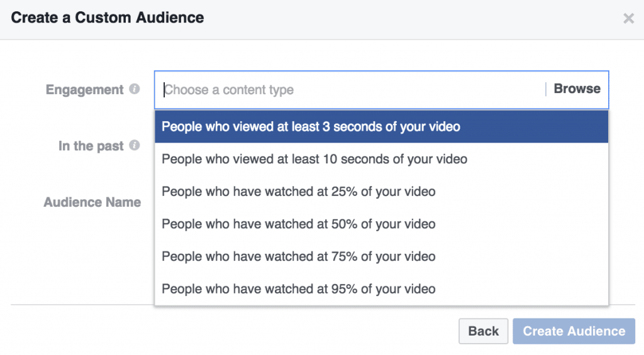Click the empty footer area left of Back
Image resolution: width=644 pixels, height=355 pixels.
coord(233,331)
